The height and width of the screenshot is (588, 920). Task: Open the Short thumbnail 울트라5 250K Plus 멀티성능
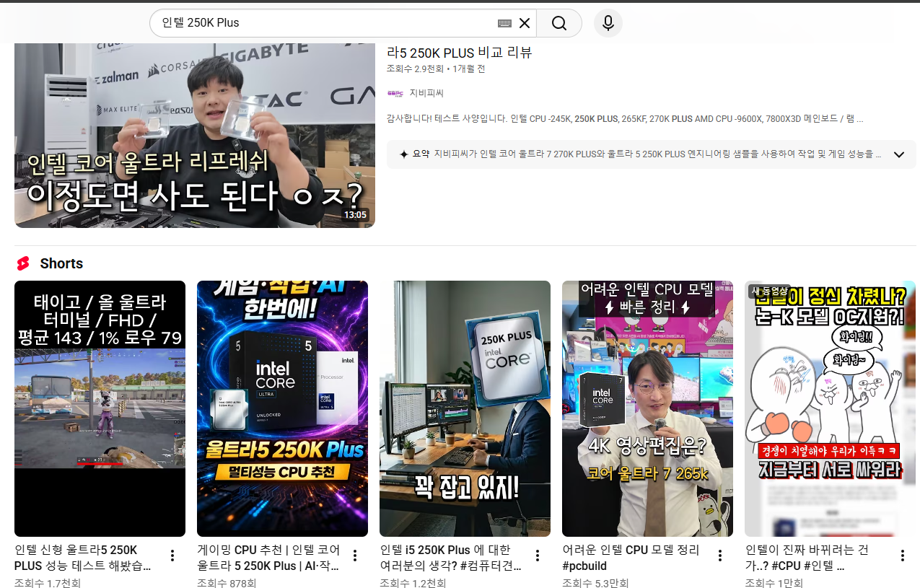click(x=282, y=408)
